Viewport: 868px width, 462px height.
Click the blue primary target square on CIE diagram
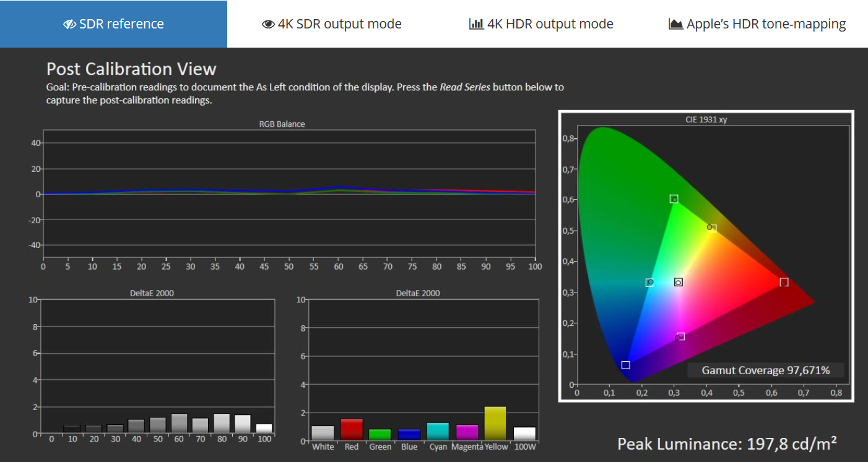(625, 365)
